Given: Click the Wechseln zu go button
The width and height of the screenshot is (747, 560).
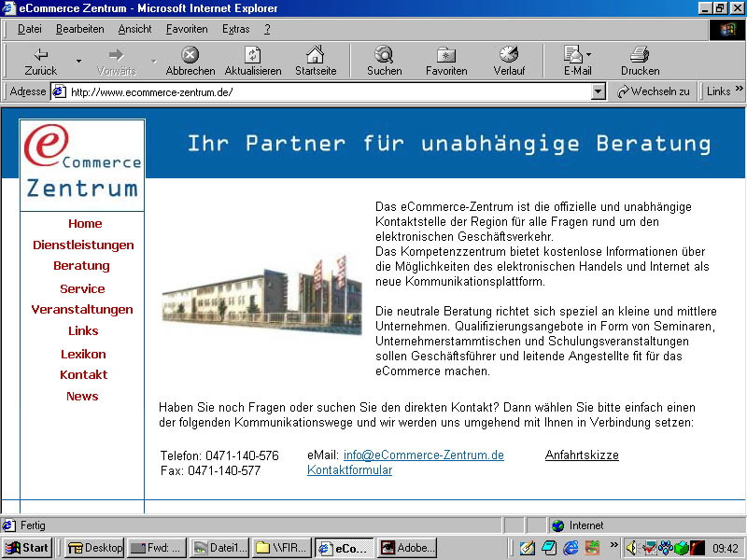Looking at the screenshot, I should point(653,91).
